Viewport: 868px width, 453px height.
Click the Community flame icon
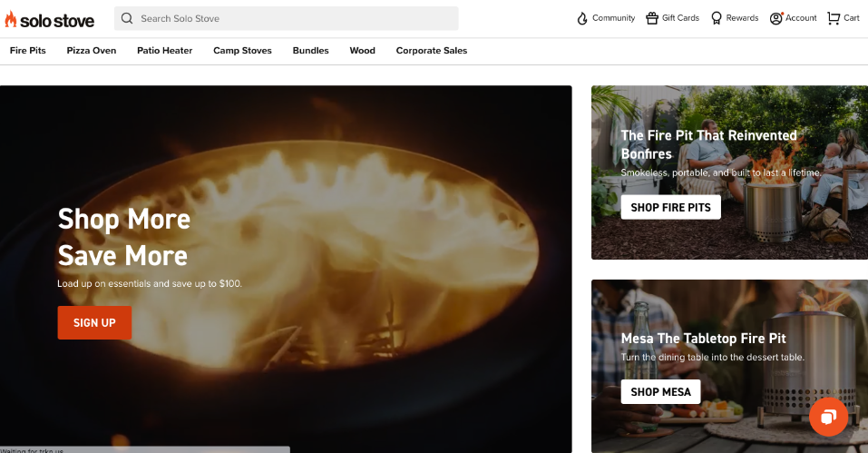[581, 18]
